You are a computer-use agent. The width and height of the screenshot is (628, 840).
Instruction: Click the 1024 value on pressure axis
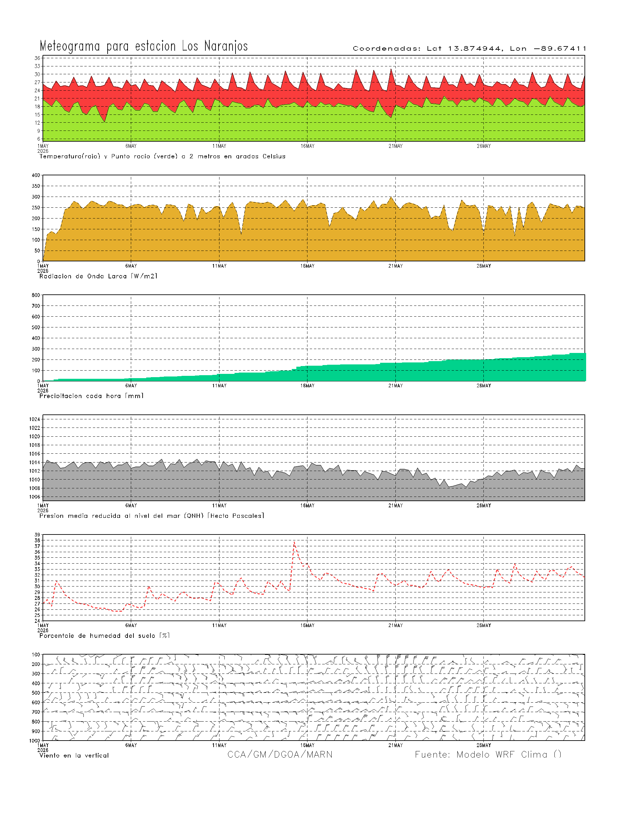pos(35,419)
